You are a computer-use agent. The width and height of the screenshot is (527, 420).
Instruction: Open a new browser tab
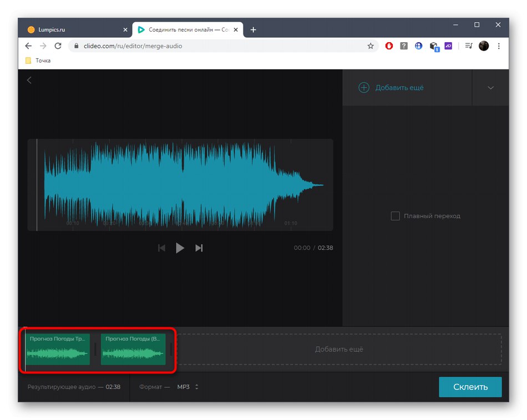[x=253, y=29]
